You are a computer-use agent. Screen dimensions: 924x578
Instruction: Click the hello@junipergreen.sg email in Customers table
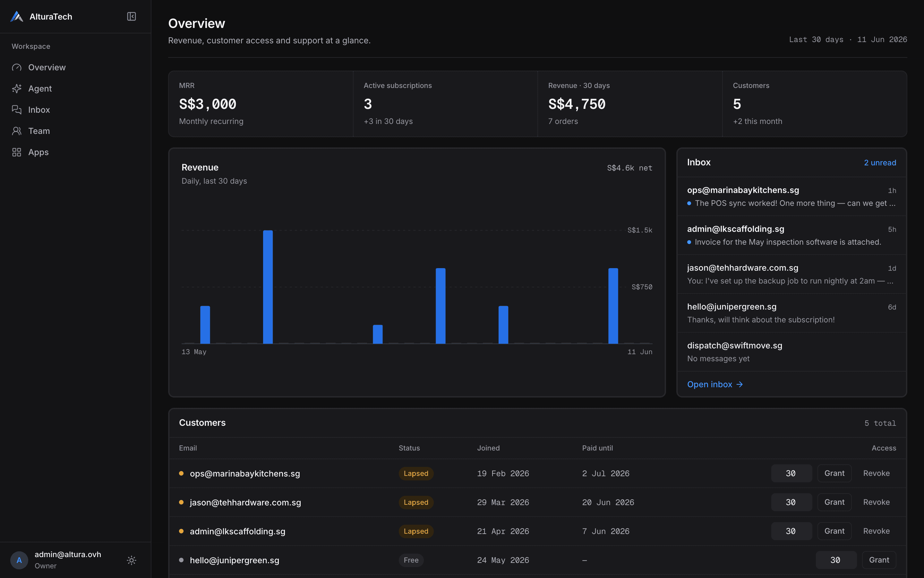235,560
